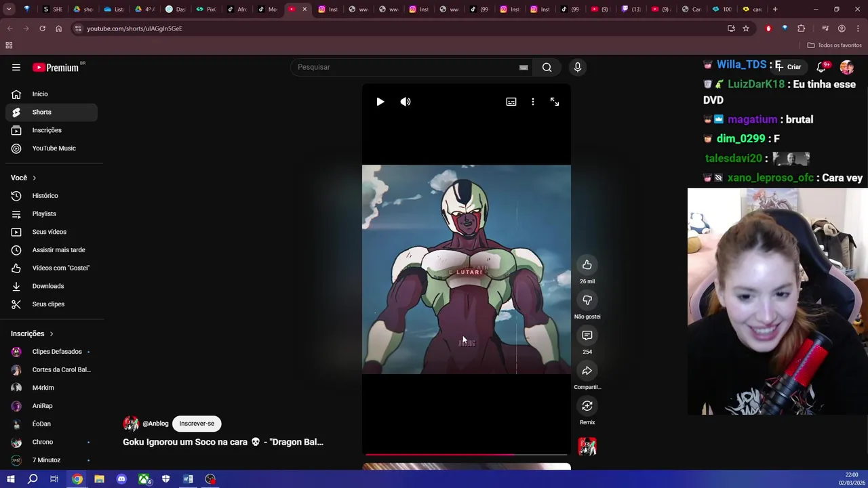Dislike the Short (Não gostei)

pos(587,300)
